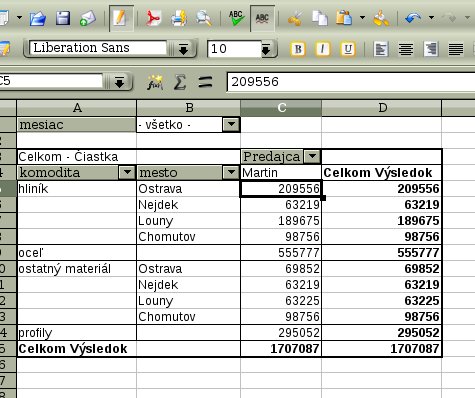Image resolution: width=475 pixels, height=398 pixels.
Task: Toggle Underline formatting button
Action: pyautogui.click(x=348, y=49)
